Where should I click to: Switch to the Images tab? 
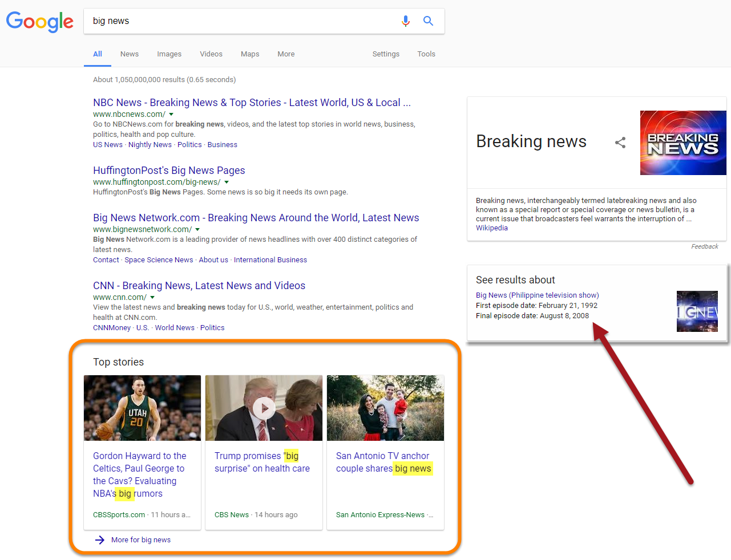tap(169, 54)
